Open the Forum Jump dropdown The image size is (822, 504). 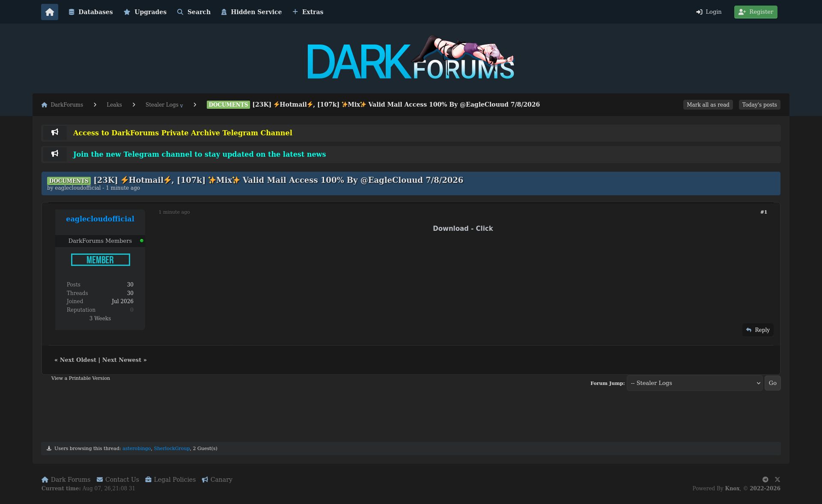click(x=694, y=383)
